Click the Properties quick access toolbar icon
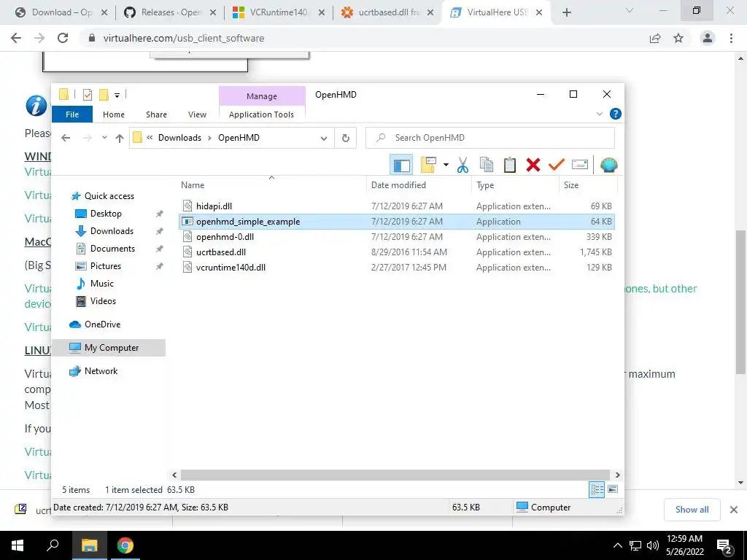 [88, 95]
